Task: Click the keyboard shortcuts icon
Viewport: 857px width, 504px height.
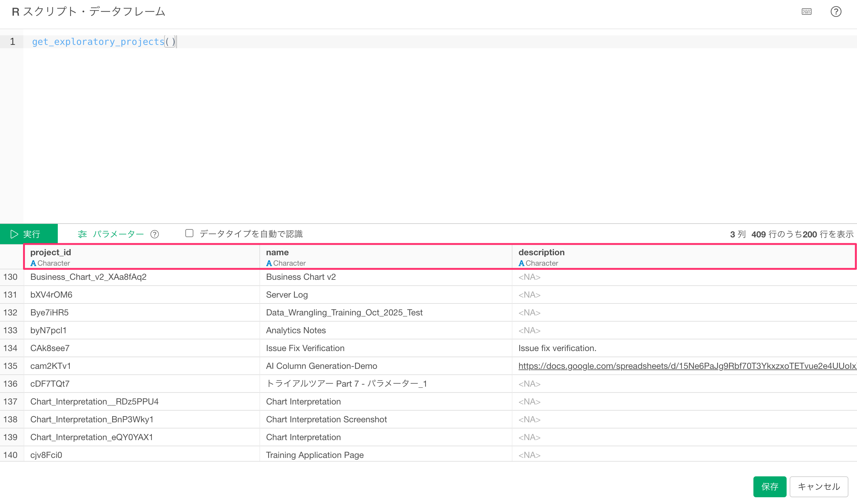Action: click(806, 12)
